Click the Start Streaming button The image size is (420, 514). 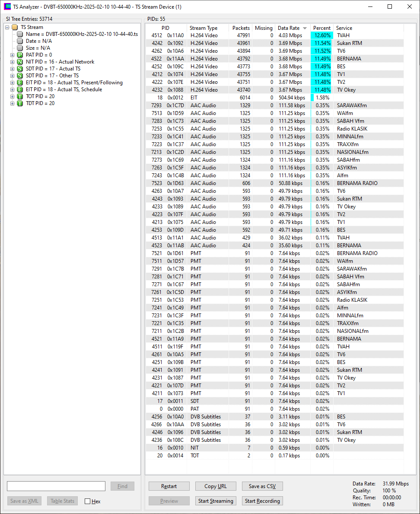point(216,501)
